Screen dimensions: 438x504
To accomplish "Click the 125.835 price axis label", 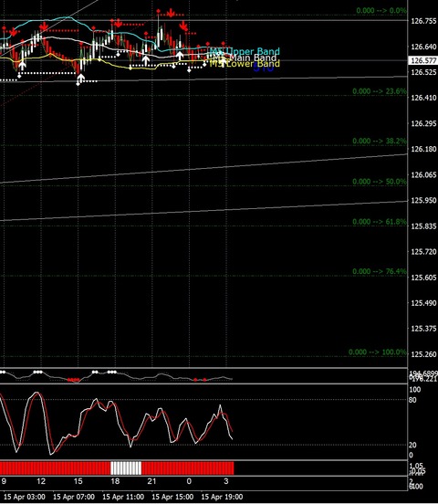I will tap(423, 226).
